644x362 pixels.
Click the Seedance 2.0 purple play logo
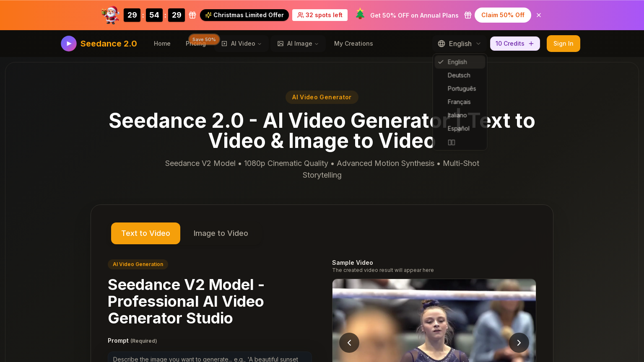68,44
